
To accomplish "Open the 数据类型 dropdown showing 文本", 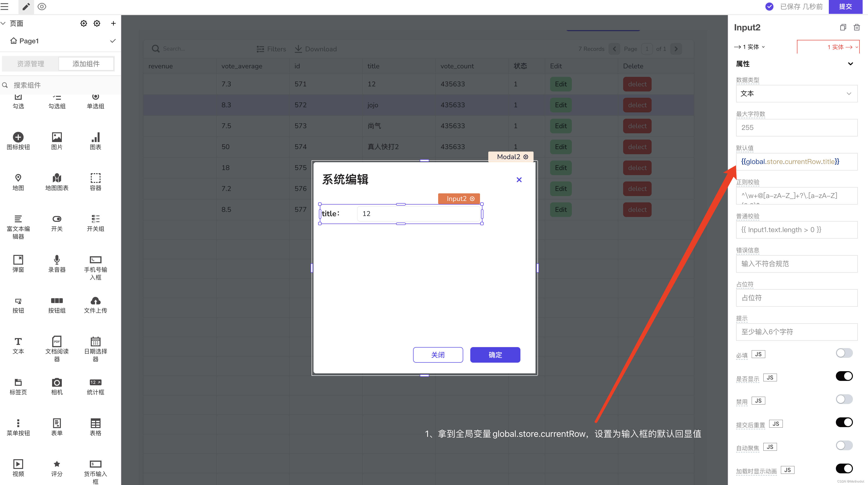I will click(796, 94).
